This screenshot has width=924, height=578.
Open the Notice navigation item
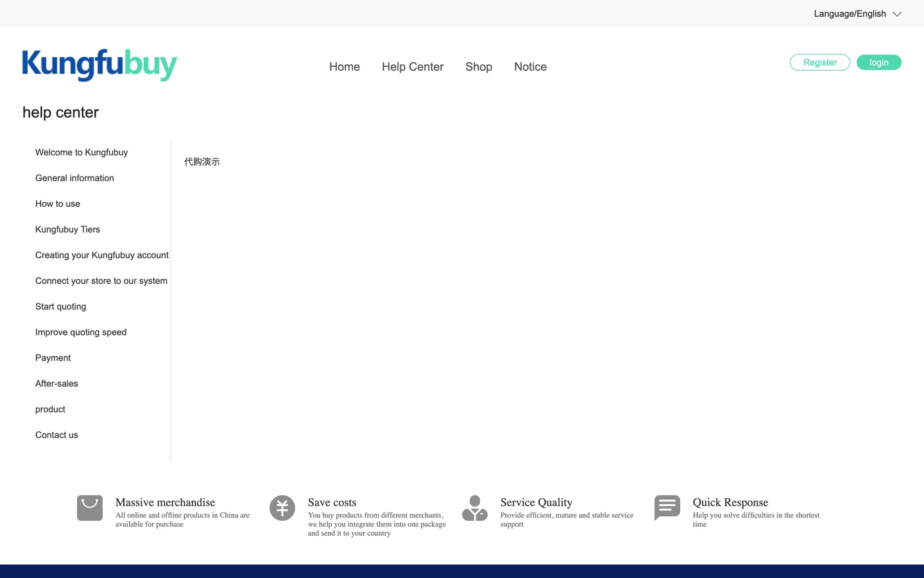click(x=531, y=67)
